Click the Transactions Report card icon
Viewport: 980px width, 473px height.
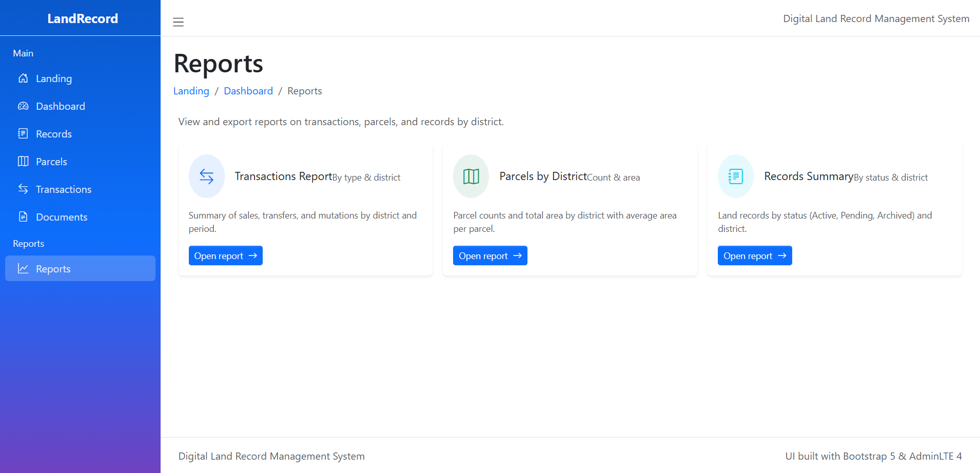pyautogui.click(x=207, y=176)
